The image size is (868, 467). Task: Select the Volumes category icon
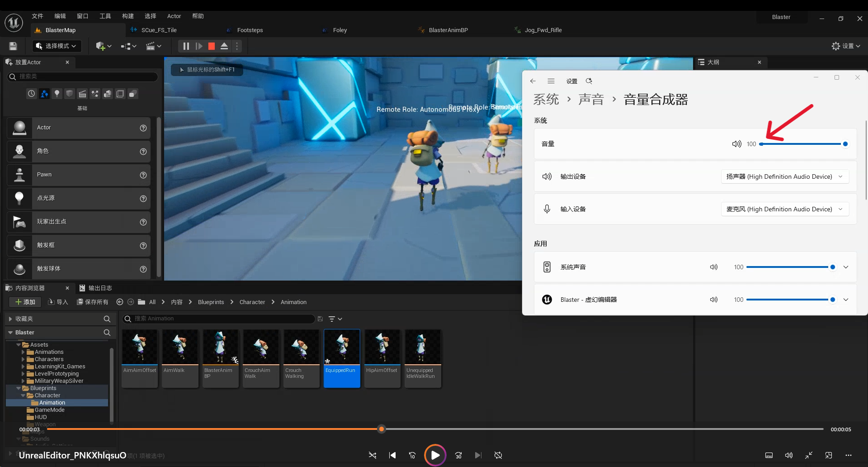(x=120, y=94)
